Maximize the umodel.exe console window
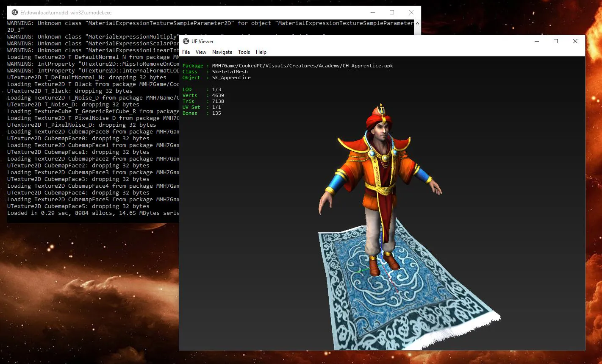 pyautogui.click(x=392, y=12)
